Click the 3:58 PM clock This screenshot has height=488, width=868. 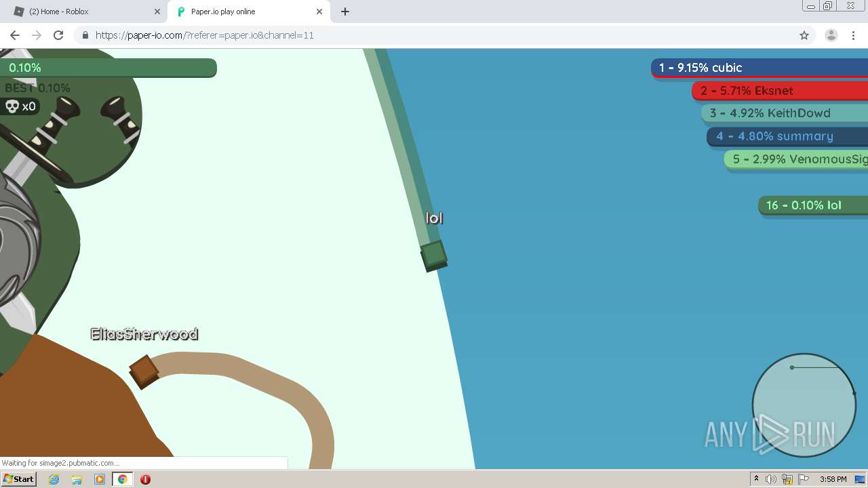tap(833, 479)
